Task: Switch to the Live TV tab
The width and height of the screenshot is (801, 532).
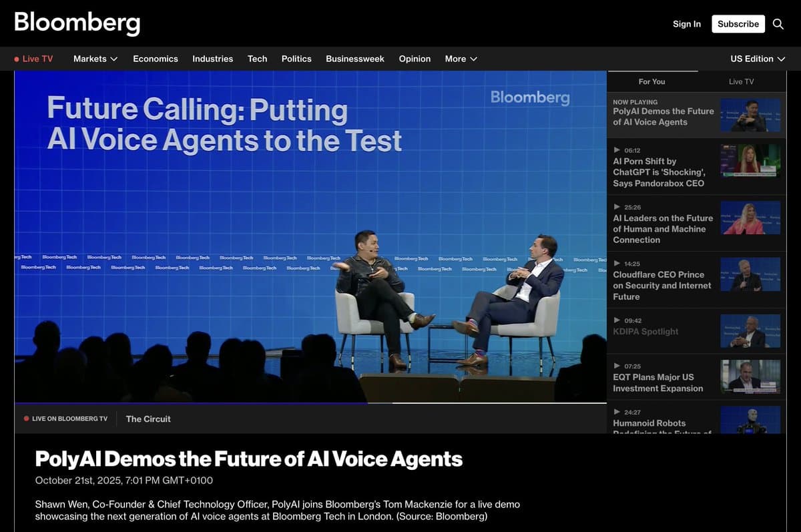Action: click(741, 81)
